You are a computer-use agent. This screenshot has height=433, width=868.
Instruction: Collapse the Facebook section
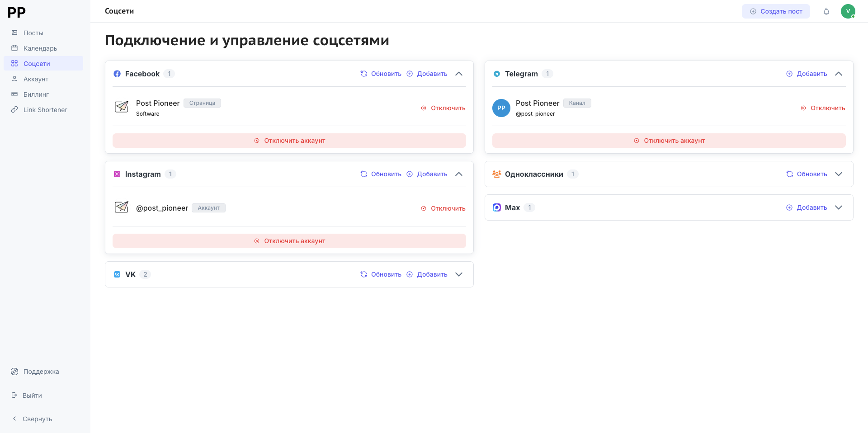[459, 74]
